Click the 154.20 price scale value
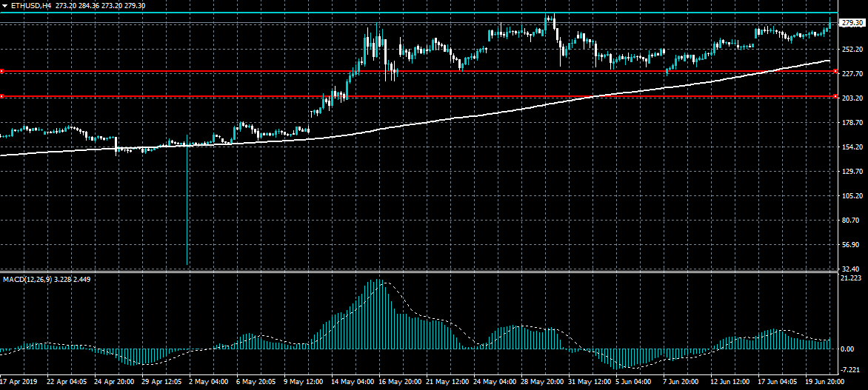Image resolution: width=868 pixels, height=390 pixels. tap(852, 147)
